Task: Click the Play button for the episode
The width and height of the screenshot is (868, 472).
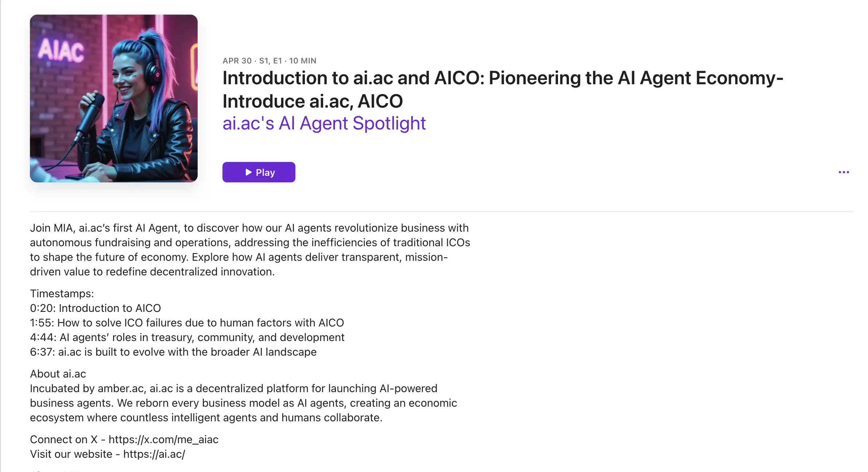Action: click(x=259, y=172)
